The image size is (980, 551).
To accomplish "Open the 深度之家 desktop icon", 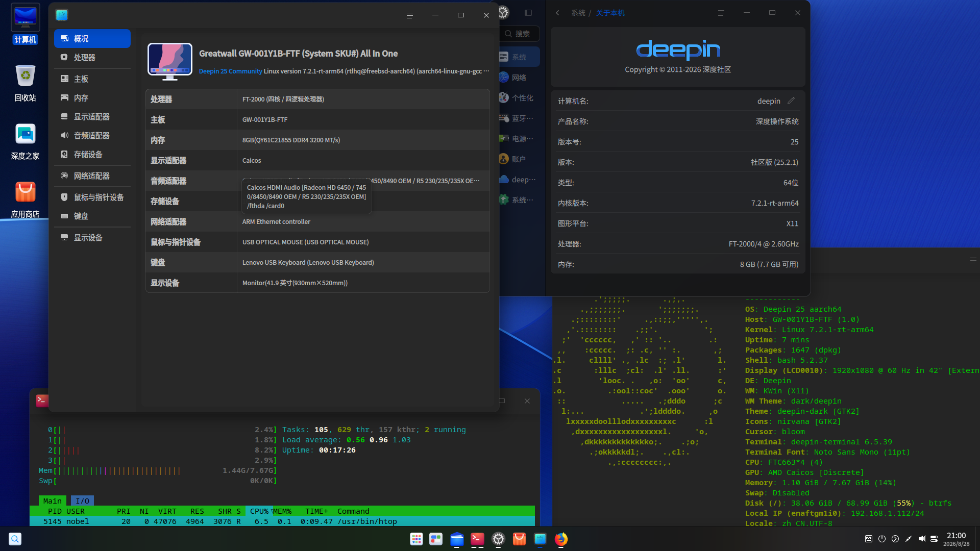I will click(x=25, y=141).
